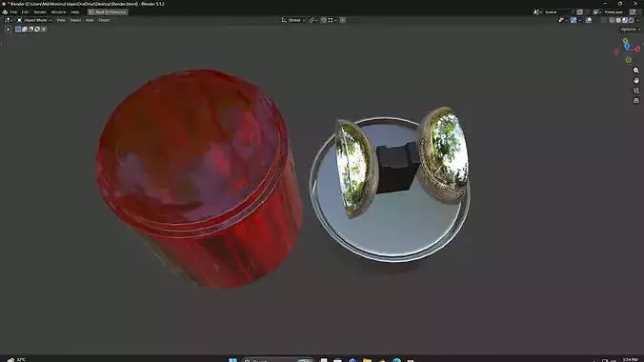Open the weather widget on taskbar
Screen dimensions: 644x362
coord(16,359)
